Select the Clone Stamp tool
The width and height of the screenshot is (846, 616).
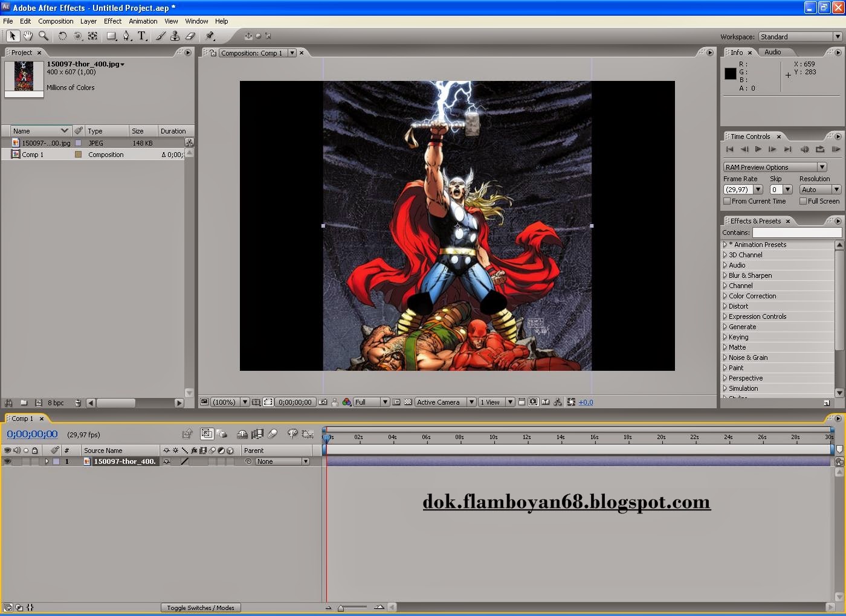tap(175, 36)
